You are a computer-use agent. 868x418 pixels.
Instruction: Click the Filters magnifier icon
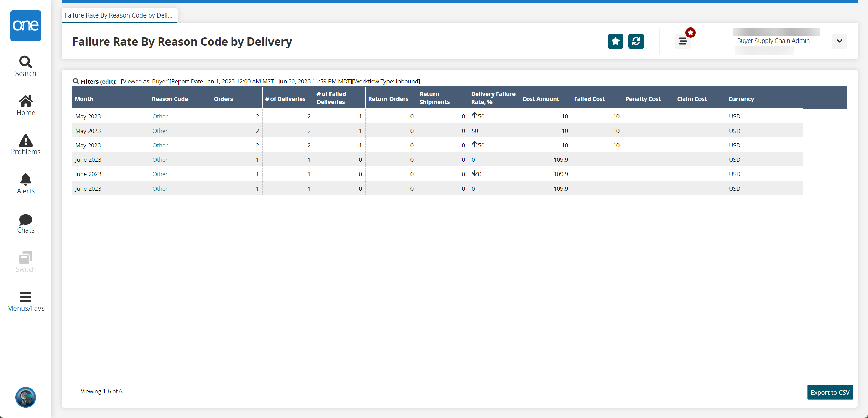pyautogui.click(x=76, y=81)
